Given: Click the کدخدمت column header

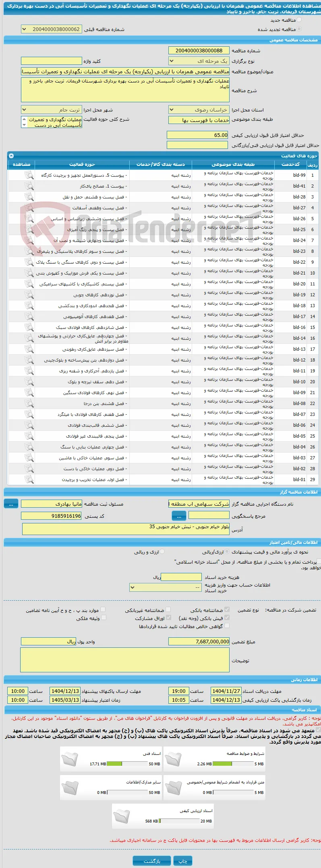Looking at the screenshot, I should click(290, 164).
